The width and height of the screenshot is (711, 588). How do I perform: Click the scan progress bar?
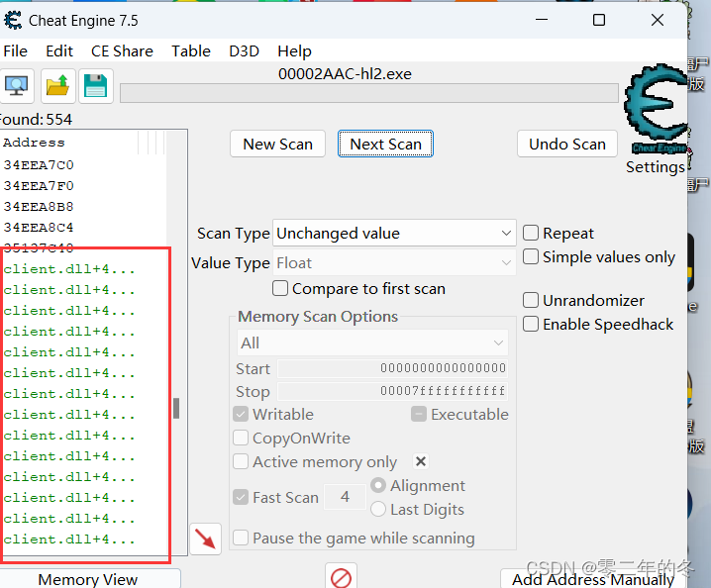[369, 93]
